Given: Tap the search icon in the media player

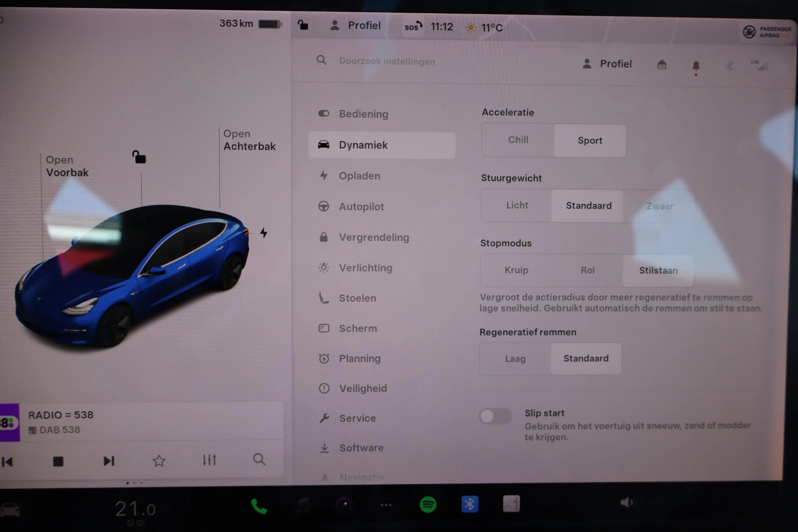Looking at the screenshot, I should click(259, 460).
